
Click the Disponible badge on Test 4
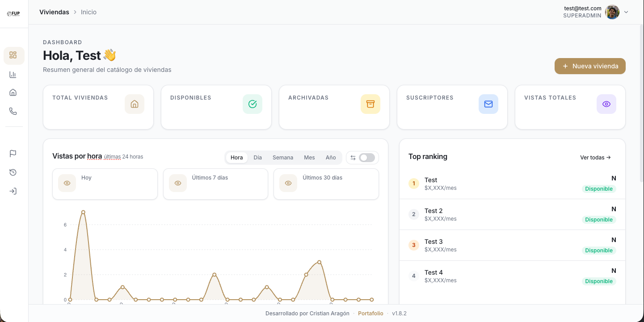coord(599,281)
